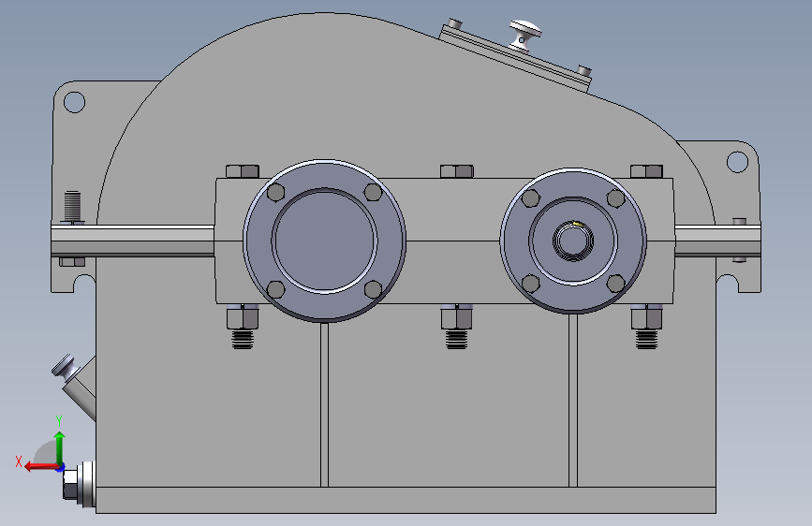The image size is (812, 526).
Task: Select the inspection cover plate on top of housing
Action: coord(514,58)
